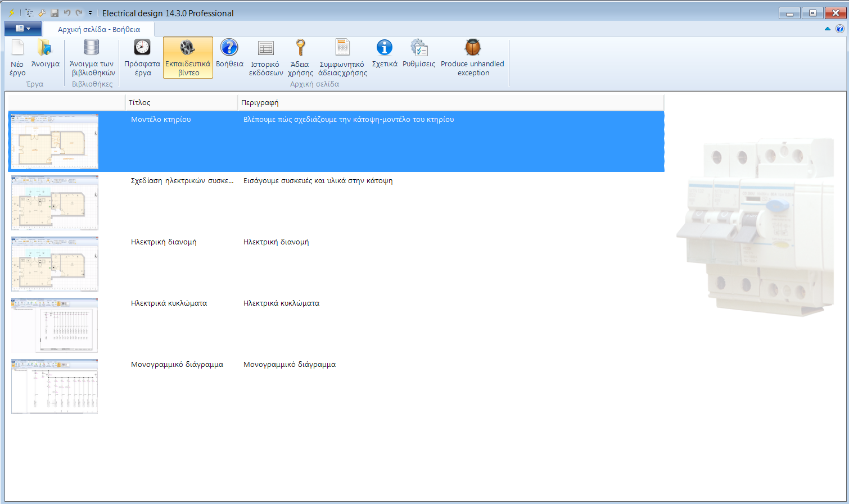849x504 pixels.
Task: Open the training videos (Εκπαιδευτικά βίντεο)
Action: [188, 56]
